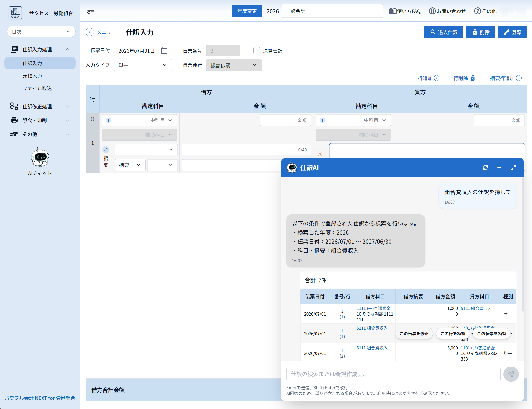
Task: Select 元帳入力 in the sidebar menu
Action: click(x=33, y=76)
